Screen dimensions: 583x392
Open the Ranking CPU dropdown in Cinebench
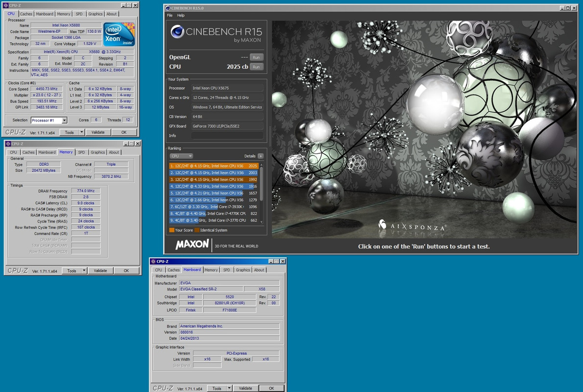pyautogui.click(x=181, y=156)
